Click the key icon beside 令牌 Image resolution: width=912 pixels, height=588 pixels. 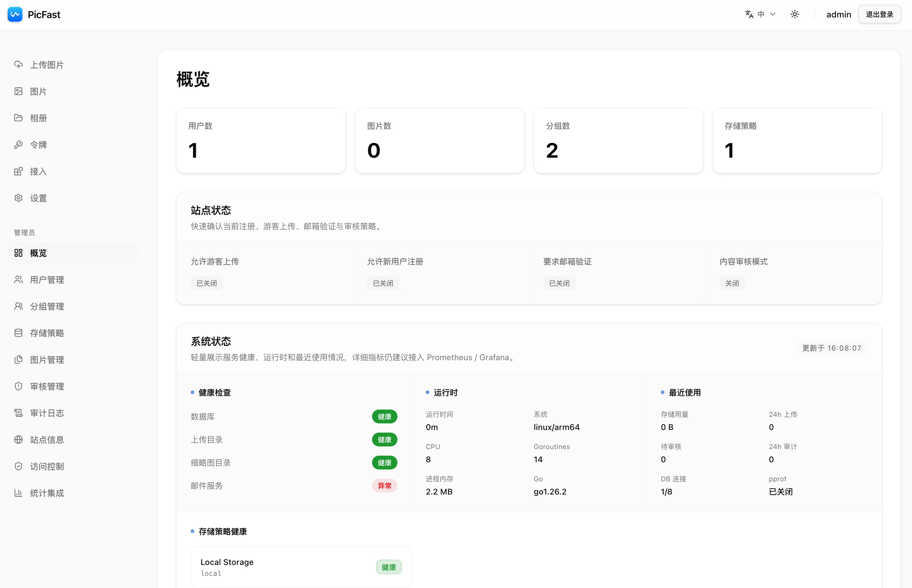point(18,145)
